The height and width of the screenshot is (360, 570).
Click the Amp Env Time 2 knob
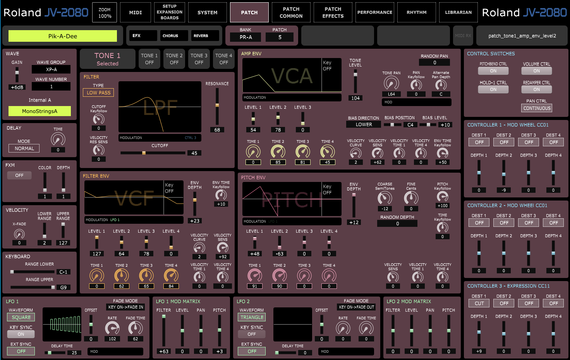coord(278,152)
